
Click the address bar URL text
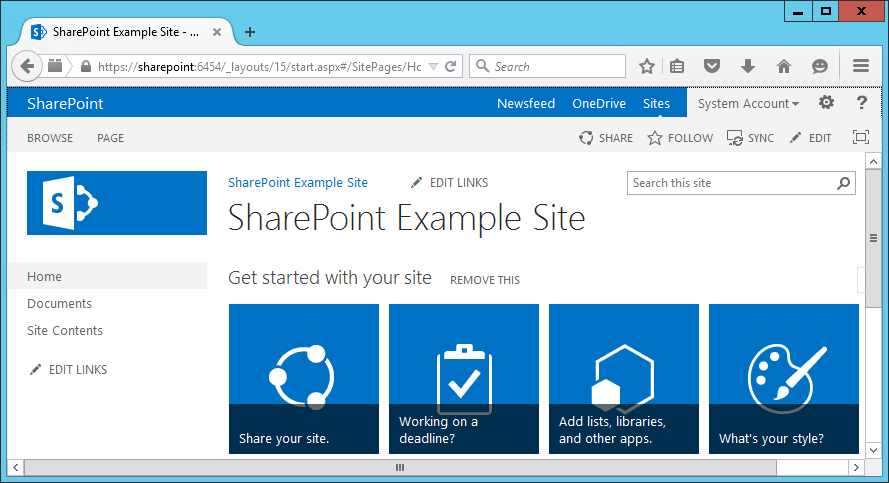260,67
